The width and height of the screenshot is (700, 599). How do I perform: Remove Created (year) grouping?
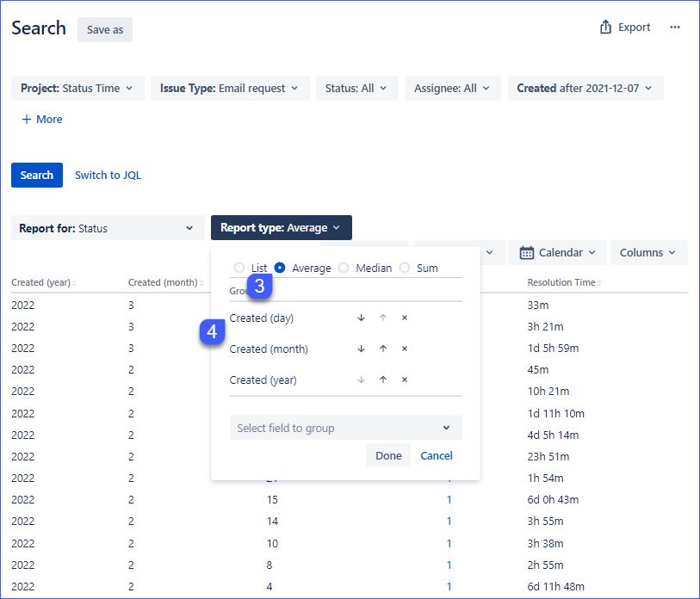coord(405,380)
